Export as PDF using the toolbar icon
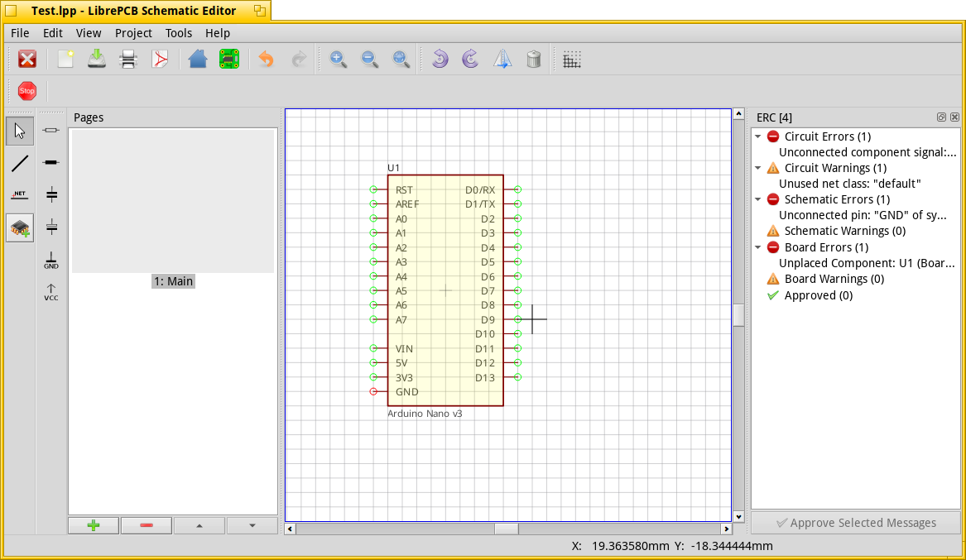Image resolution: width=966 pixels, height=560 pixels. click(161, 59)
